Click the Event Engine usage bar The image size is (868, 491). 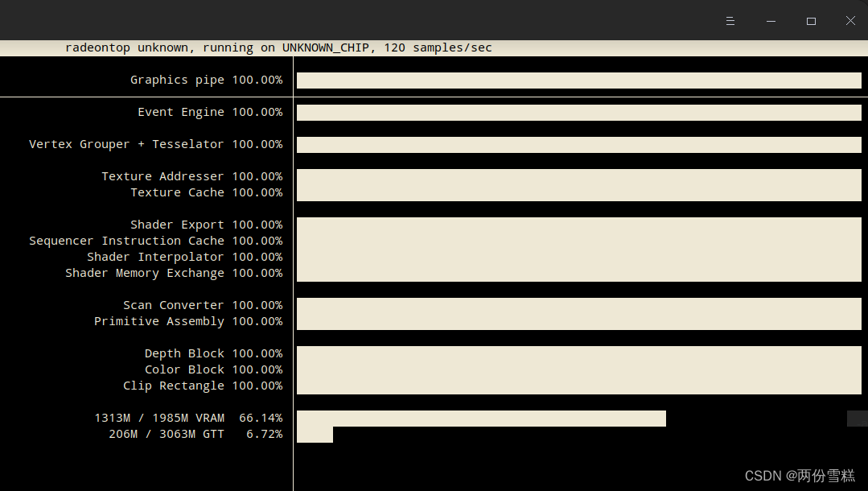(x=579, y=113)
